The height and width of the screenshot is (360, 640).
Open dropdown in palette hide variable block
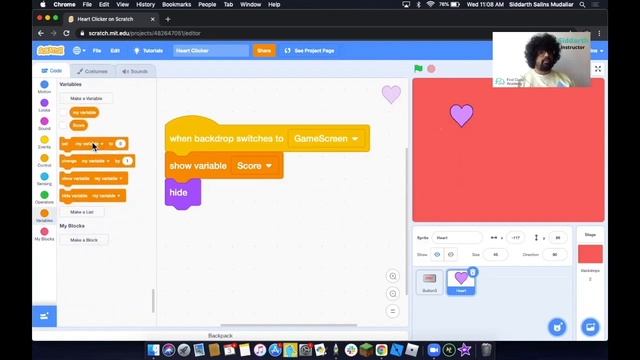[106, 196]
